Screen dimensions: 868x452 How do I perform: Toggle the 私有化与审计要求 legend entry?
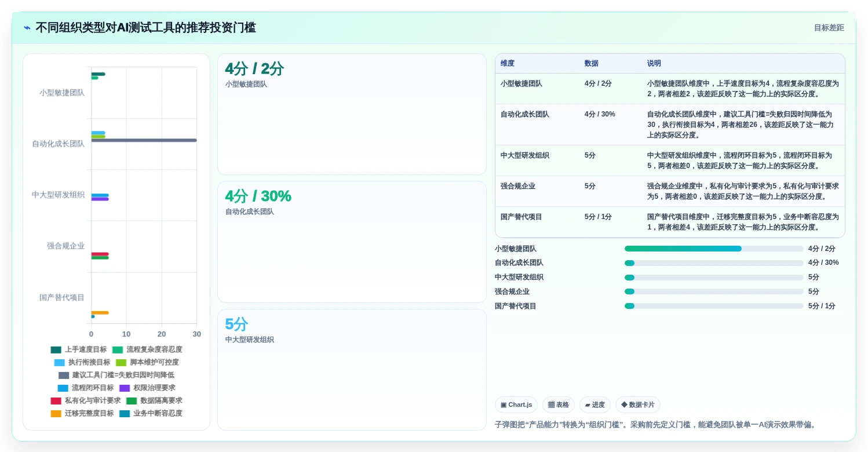[x=86, y=400]
